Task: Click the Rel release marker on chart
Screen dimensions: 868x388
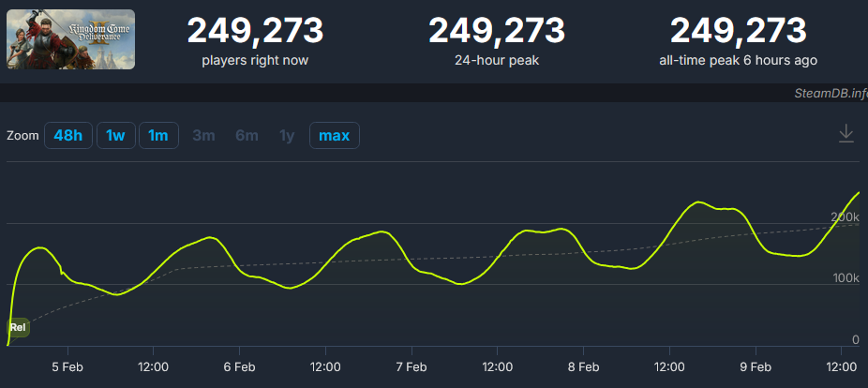Action: pos(18,327)
